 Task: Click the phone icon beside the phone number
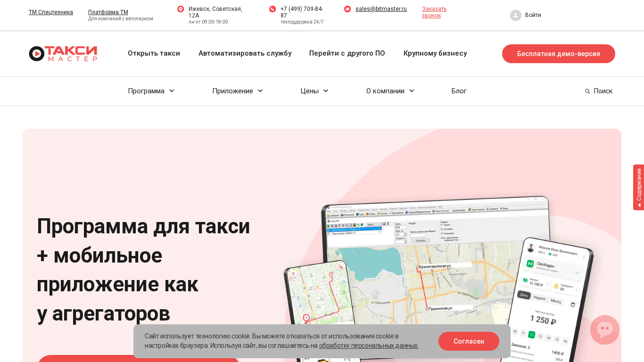tap(272, 9)
